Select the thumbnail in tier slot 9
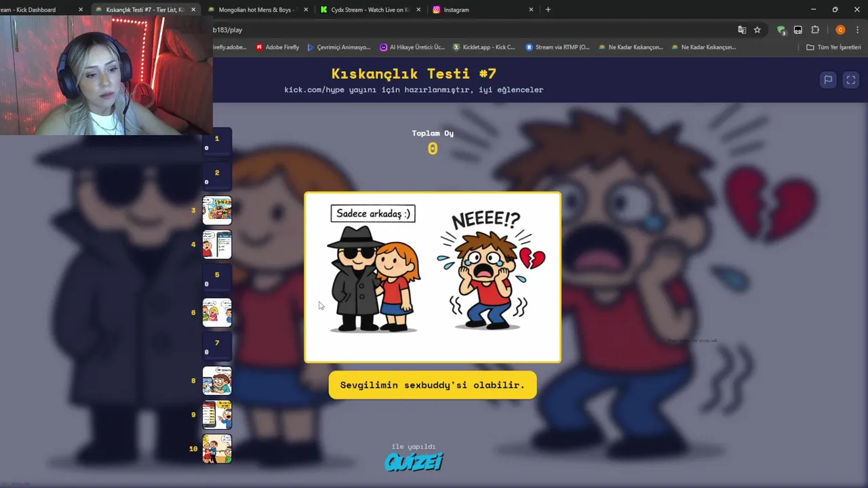This screenshot has width=868, height=488. click(217, 415)
